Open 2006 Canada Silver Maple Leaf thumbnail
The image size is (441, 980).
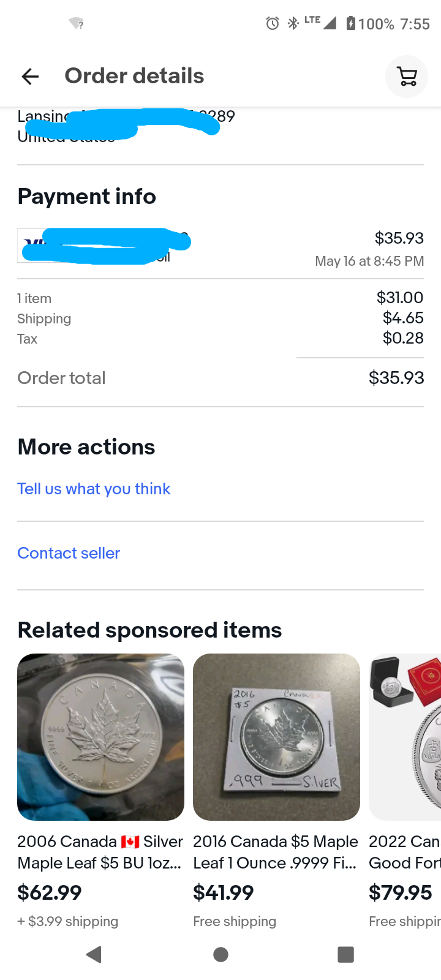[100, 737]
